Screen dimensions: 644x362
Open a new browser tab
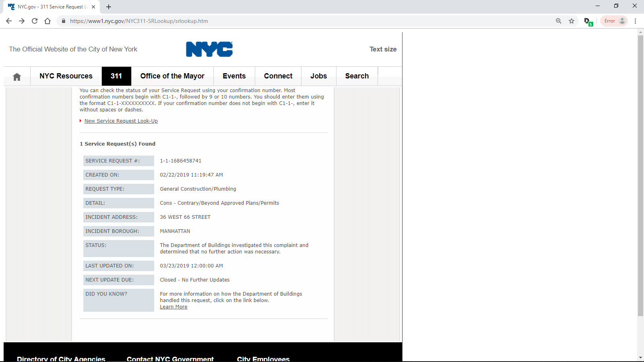pos(109,7)
